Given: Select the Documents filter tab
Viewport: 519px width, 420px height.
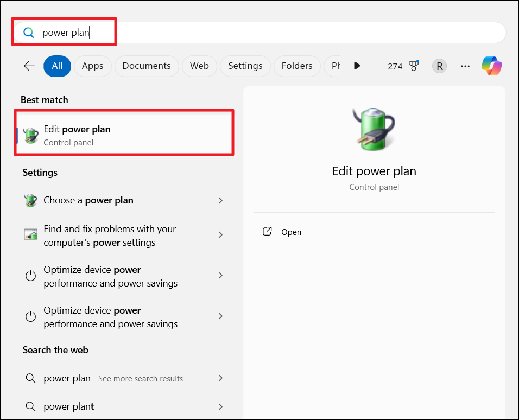Looking at the screenshot, I should (x=147, y=66).
